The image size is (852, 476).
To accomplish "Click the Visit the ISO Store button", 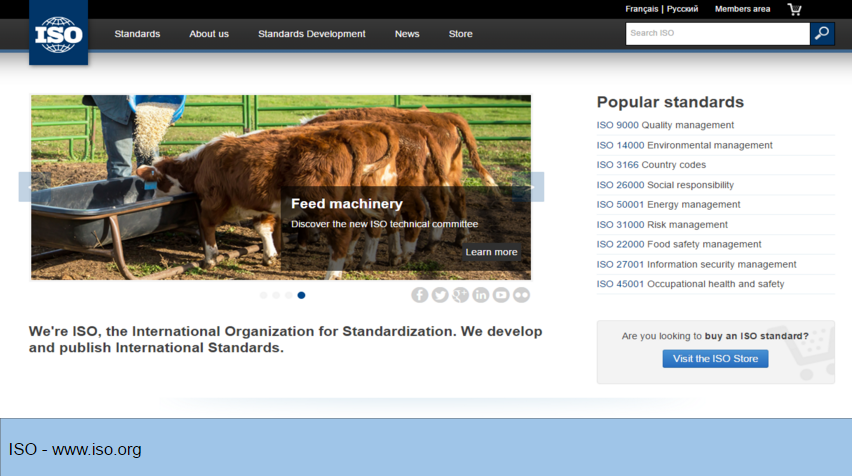I will click(715, 359).
